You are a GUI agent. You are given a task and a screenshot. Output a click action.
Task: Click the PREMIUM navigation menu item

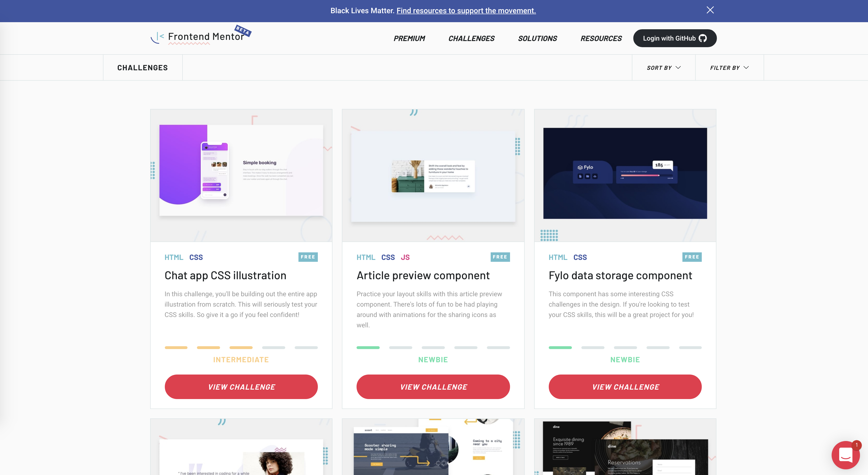[x=409, y=38]
